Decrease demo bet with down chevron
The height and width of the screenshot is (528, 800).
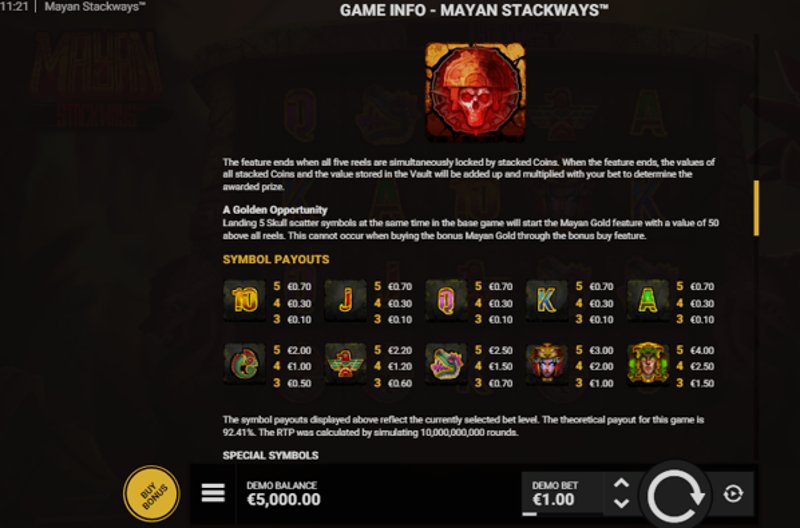click(621, 503)
